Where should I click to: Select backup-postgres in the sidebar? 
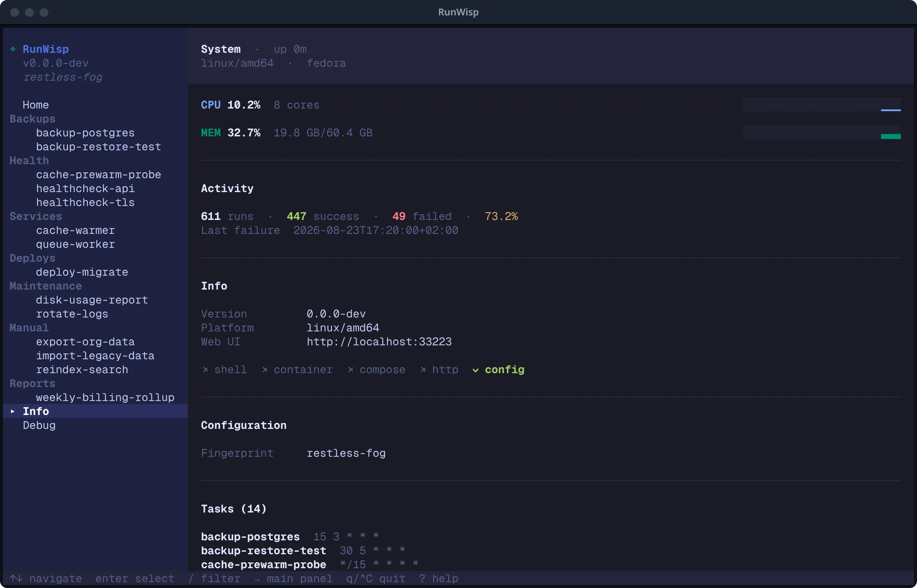point(85,133)
